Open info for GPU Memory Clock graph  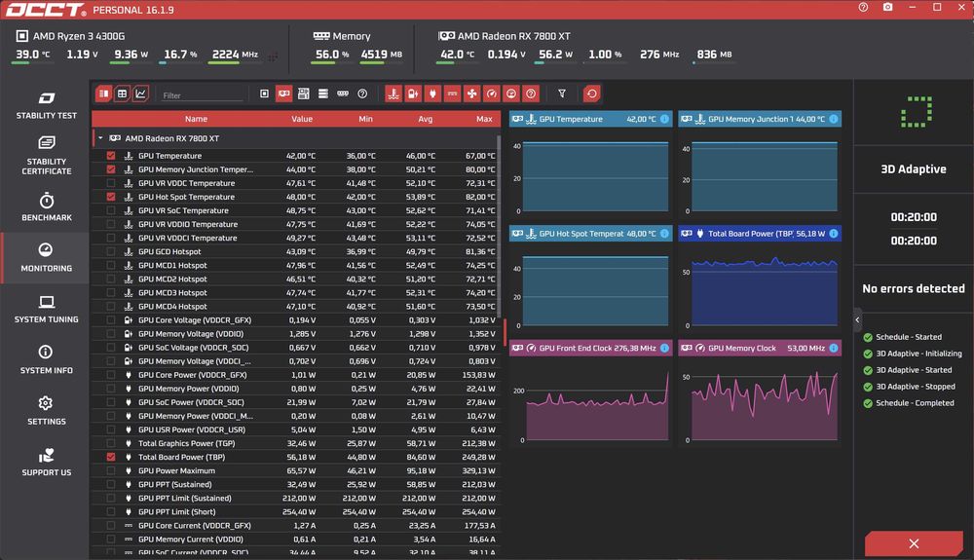coord(833,349)
